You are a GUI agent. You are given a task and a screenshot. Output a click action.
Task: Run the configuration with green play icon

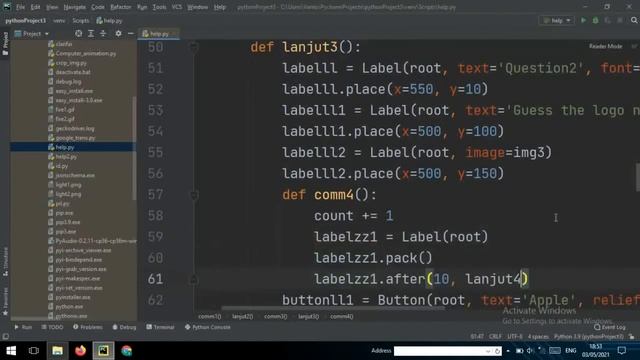[x=583, y=20]
